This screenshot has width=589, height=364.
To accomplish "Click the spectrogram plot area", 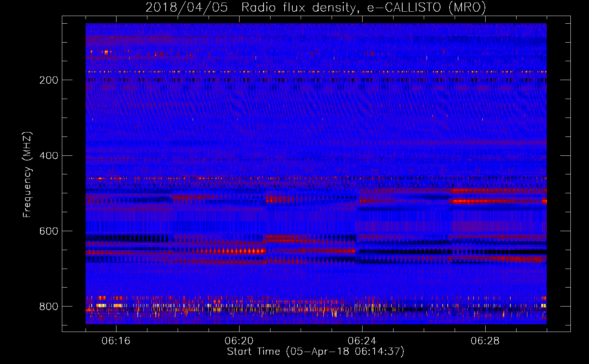I will coord(316,174).
